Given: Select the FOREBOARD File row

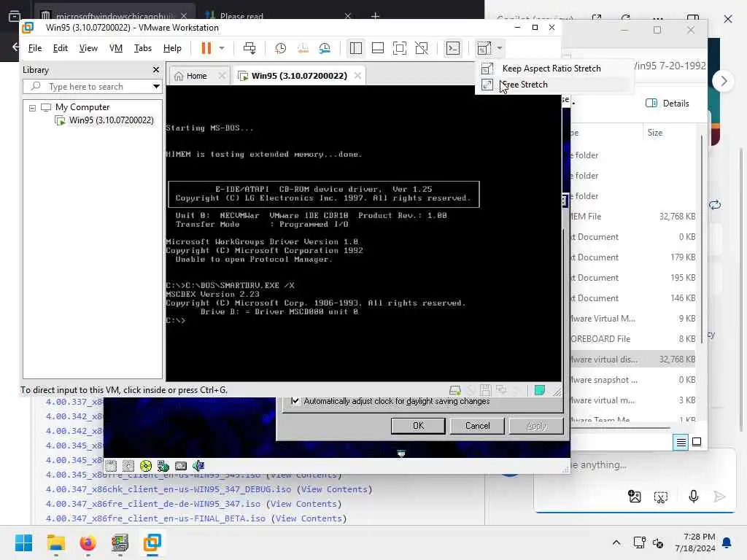Looking at the screenshot, I should coord(632,339).
